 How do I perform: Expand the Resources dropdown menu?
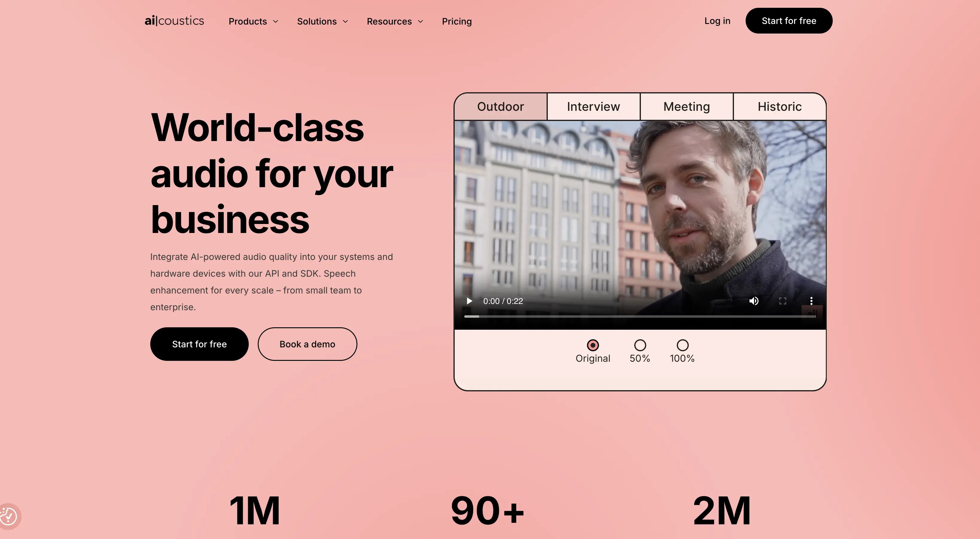pyautogui.click(x=395, y=21)
